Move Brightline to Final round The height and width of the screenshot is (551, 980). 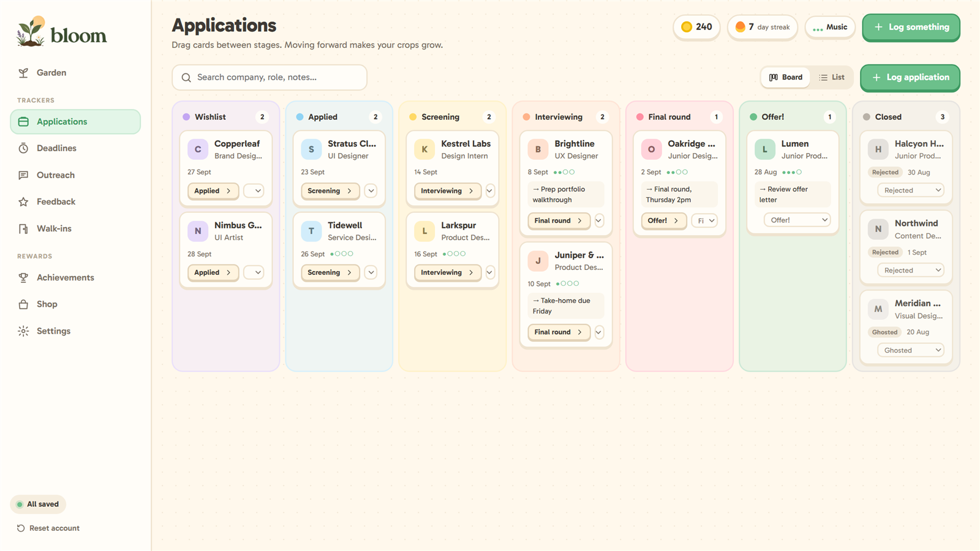pyautogui.click(x=559, y=221)
